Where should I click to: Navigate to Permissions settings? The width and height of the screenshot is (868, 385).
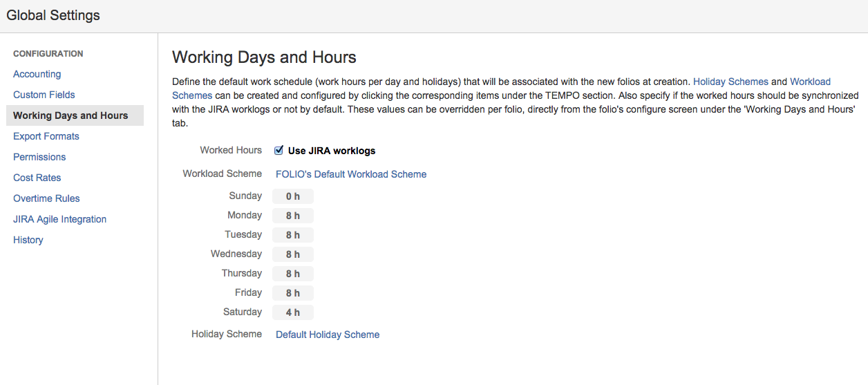[39, 157]
